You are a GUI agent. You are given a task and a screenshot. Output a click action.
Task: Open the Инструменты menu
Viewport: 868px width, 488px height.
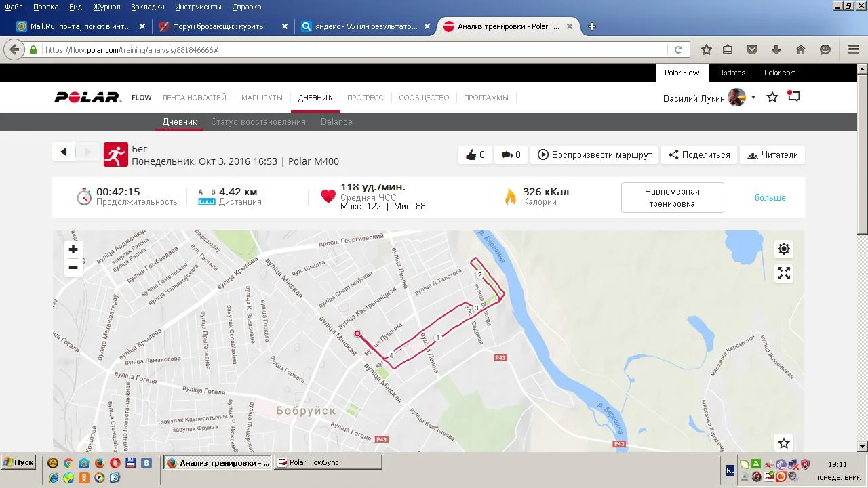[198, 7]
